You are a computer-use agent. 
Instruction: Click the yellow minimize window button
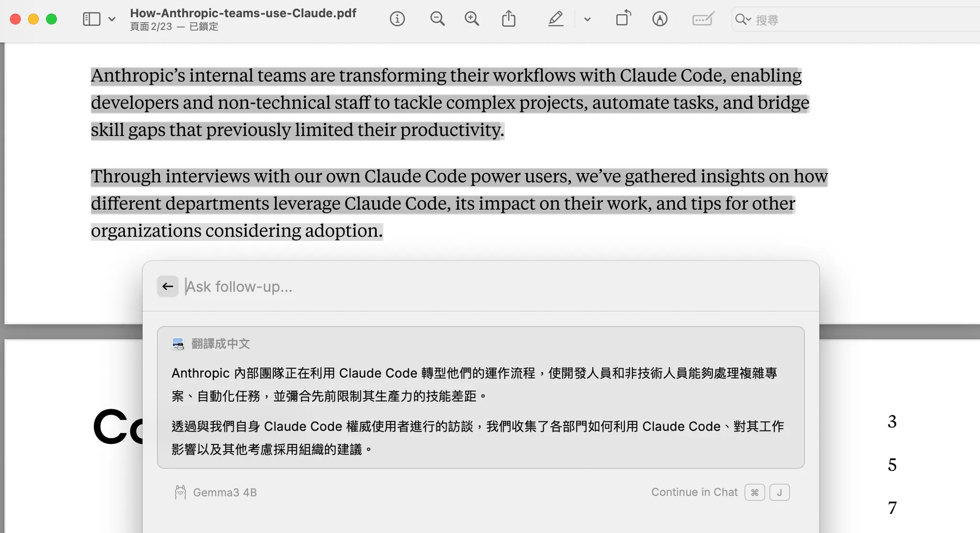coord(33,19)
